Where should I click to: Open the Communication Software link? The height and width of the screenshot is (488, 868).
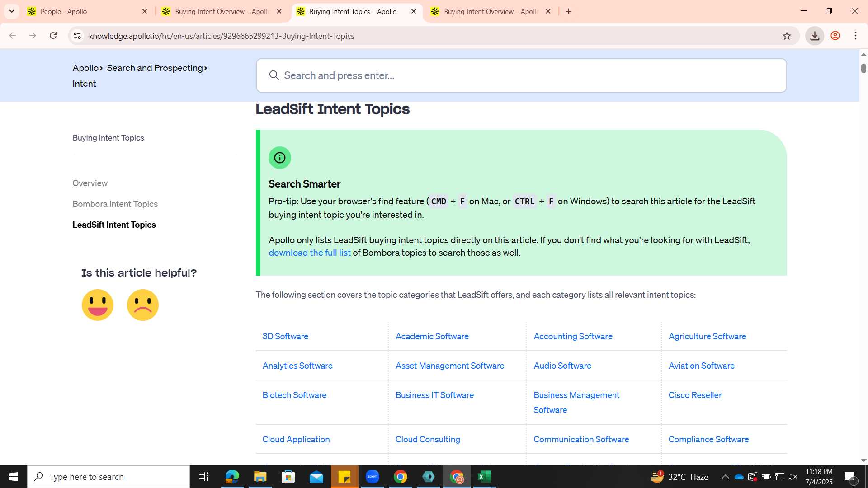click(581, 439)
